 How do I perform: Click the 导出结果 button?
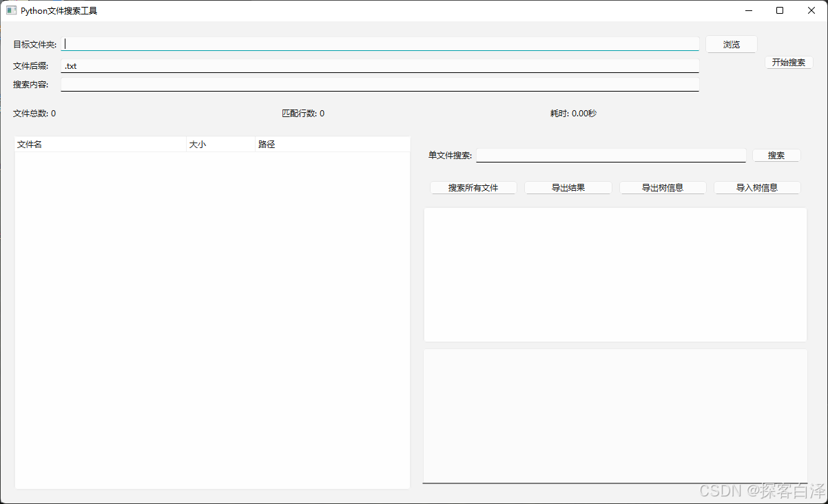pos(568,187)
